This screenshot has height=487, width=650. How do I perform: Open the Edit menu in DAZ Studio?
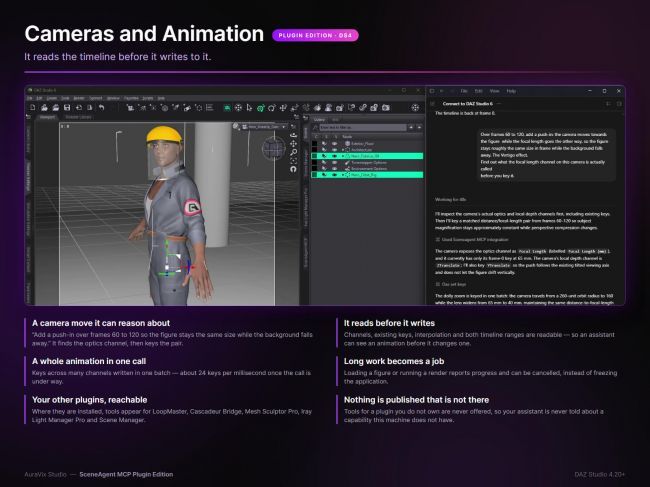click(39, 98)
